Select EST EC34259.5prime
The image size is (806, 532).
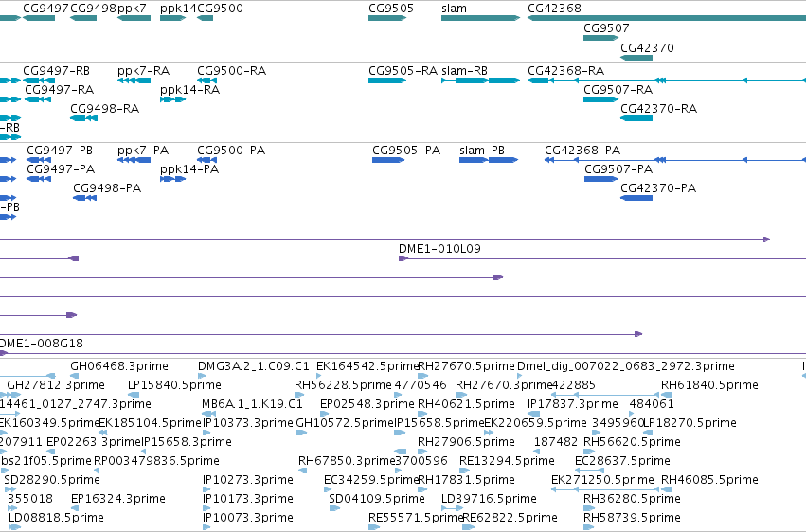point(371,480)
